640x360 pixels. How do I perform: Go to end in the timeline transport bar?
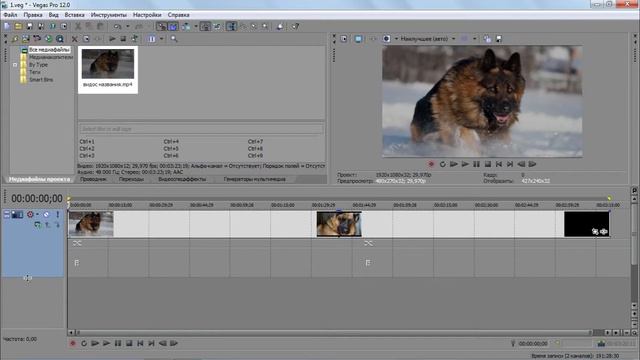(151, 343)
